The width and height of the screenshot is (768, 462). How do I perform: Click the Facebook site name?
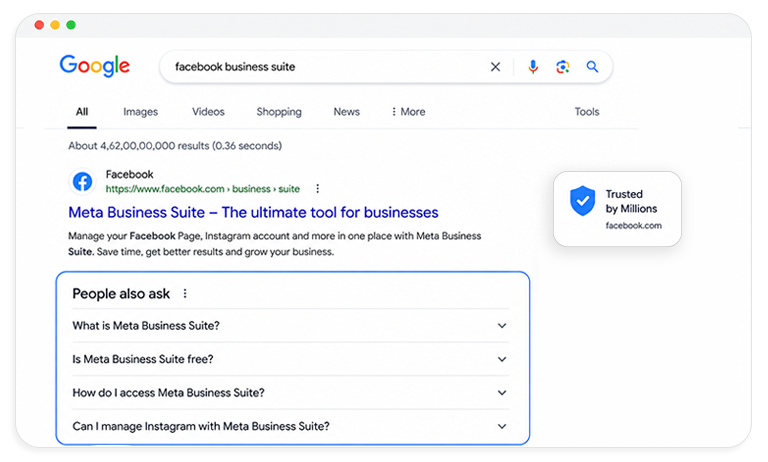[129, 174]
